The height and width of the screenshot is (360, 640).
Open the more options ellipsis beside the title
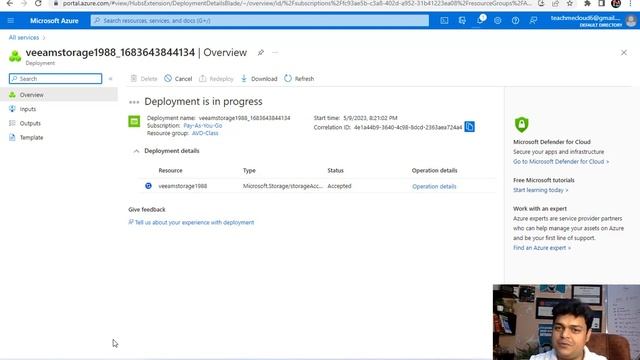pyautogui.click(x=275, y=52)
